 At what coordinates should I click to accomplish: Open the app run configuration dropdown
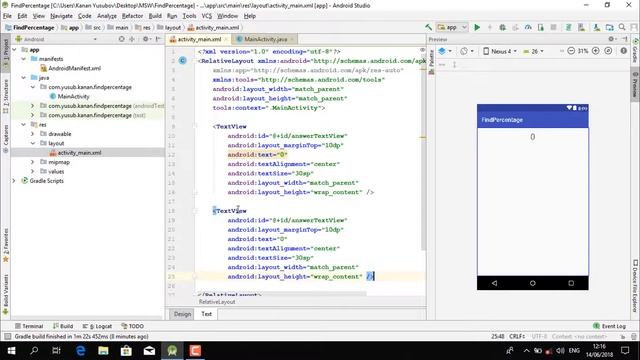pyautogui.click(x=452, y=27)
